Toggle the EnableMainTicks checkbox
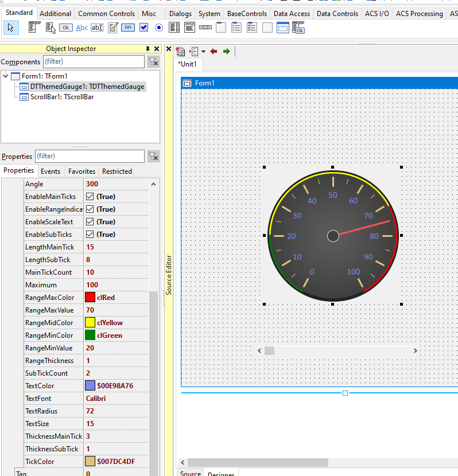458x476 pixels. click(90, 196)
